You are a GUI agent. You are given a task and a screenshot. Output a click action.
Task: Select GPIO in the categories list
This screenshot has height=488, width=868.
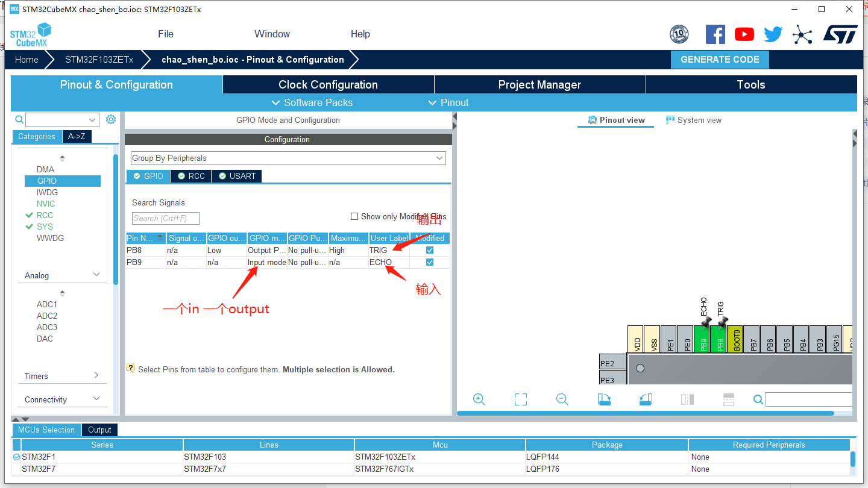(63, 181)
